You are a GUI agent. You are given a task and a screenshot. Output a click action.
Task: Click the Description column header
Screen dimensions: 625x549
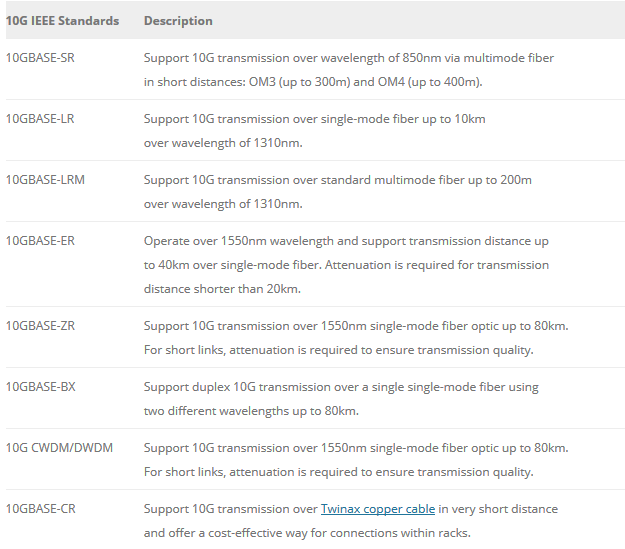[x=178, y=21]
